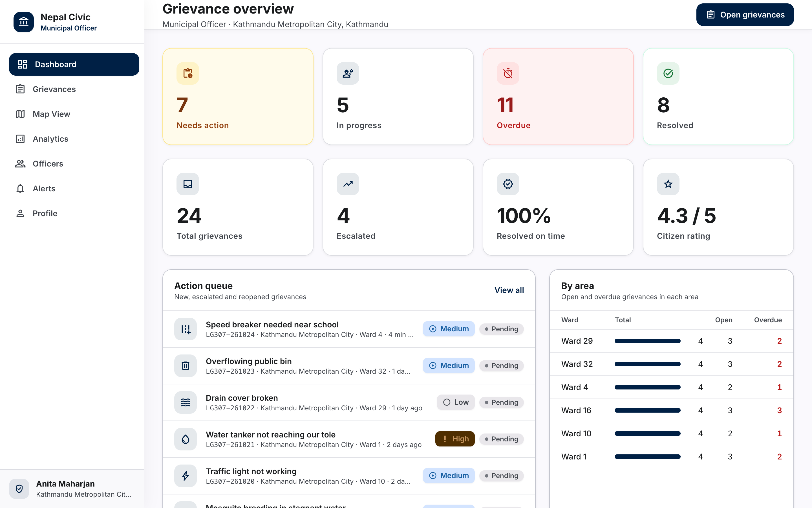The height and width of the screenshot is (508, 812).
Task: Open the In progress summary card
Action: point(398,97)
